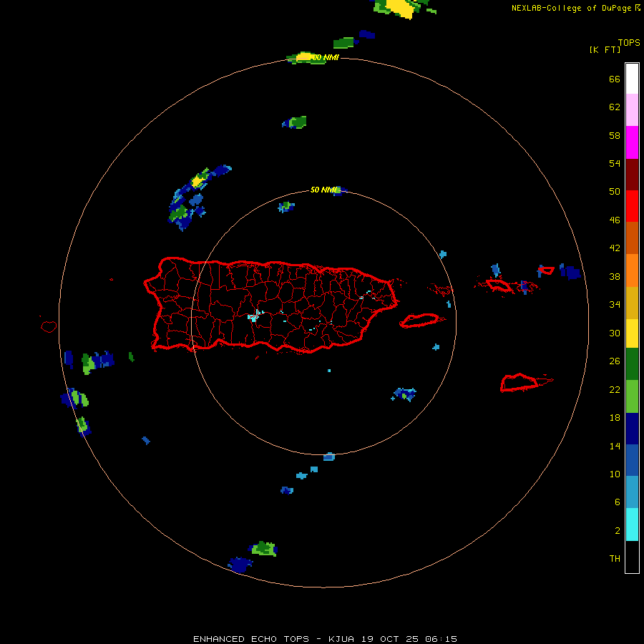Click the cyan swatch above TH
Screen dimensions: 644x644
632,525
